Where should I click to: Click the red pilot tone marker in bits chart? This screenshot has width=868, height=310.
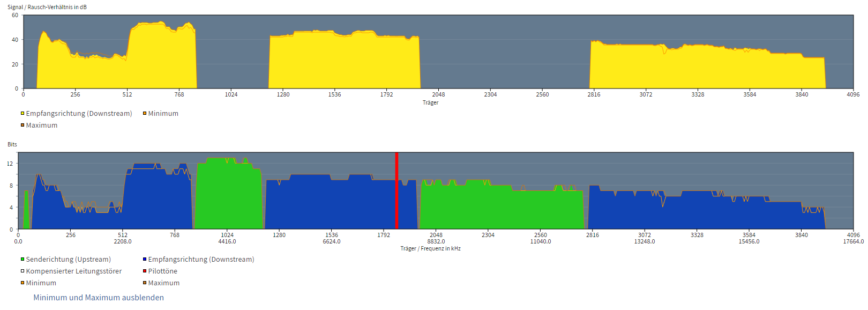click(396, 191)
